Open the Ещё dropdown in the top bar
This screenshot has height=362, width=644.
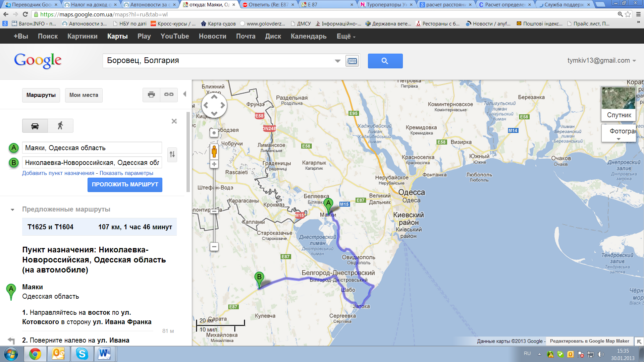(x=346, y=36)
